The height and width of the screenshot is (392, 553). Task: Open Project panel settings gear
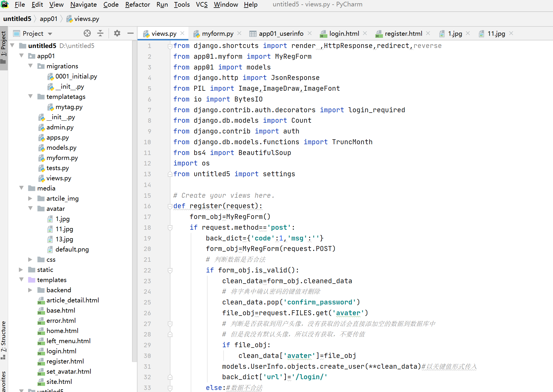(117, 33)
